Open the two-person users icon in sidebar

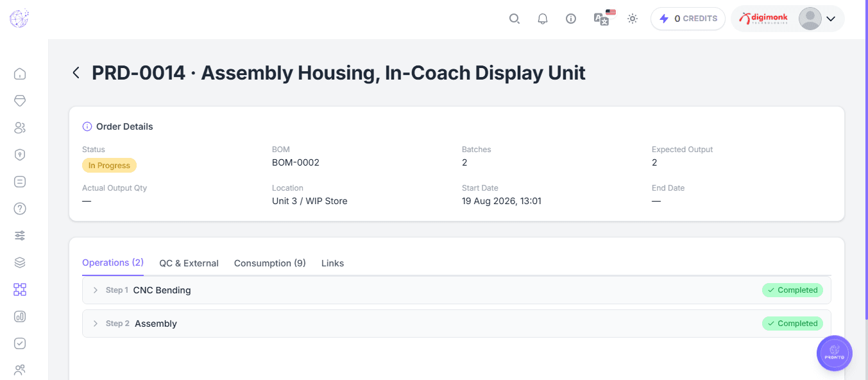(x=20, y=128)
